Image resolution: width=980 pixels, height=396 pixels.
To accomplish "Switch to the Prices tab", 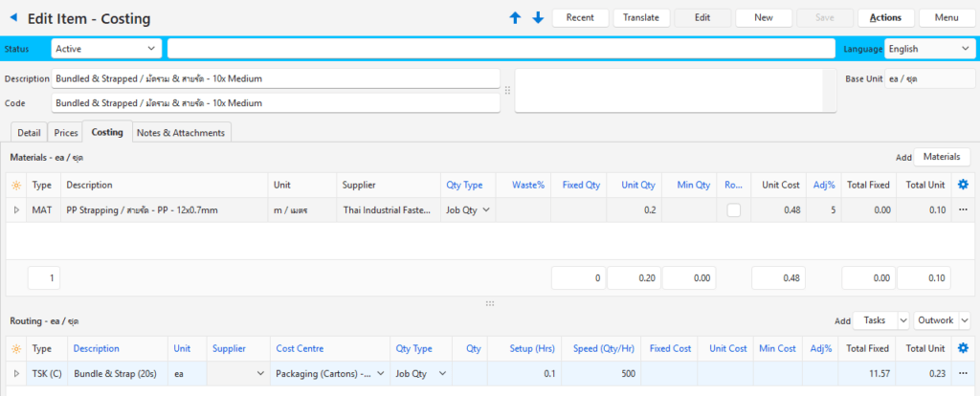I will (x=66, y=132).
